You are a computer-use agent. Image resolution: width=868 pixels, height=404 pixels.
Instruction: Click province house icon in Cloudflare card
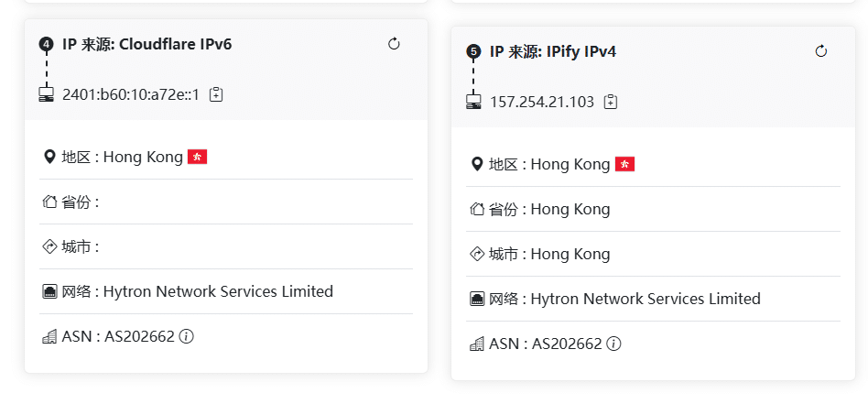pyautogui.click(x=49, y=202)
